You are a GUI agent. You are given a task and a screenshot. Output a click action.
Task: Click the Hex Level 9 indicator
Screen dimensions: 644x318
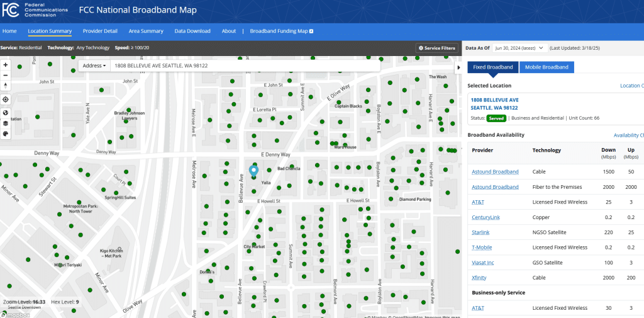(65, 302)
